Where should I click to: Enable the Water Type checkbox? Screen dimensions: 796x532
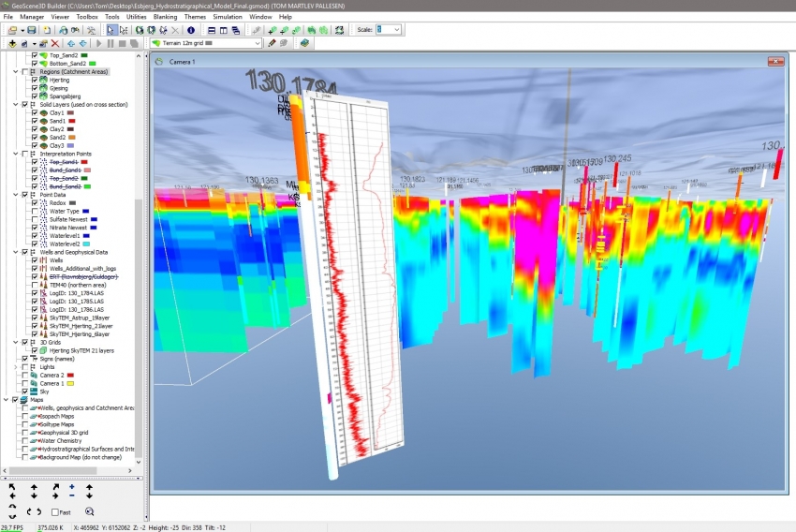point(35,211)
